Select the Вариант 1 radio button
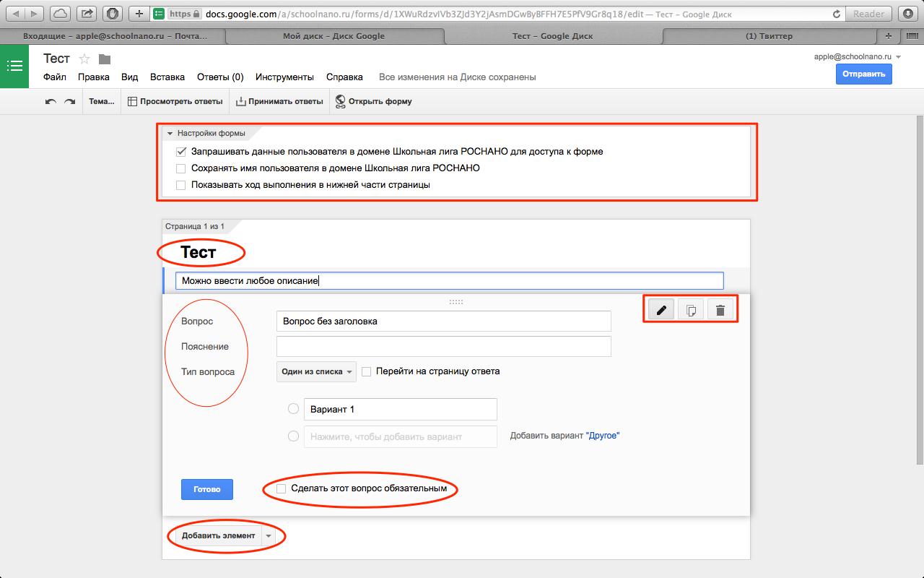This screenshot has width=924, height=578. [293, 409]
